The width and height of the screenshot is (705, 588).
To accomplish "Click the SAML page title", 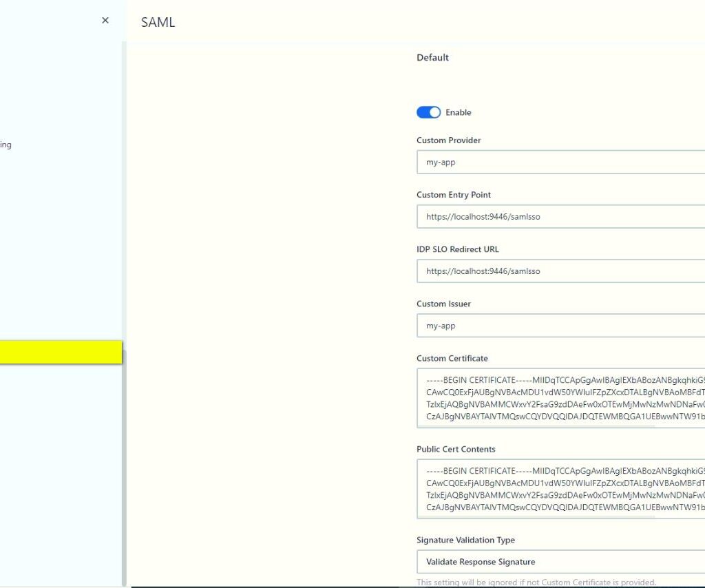I will point(158,22).
